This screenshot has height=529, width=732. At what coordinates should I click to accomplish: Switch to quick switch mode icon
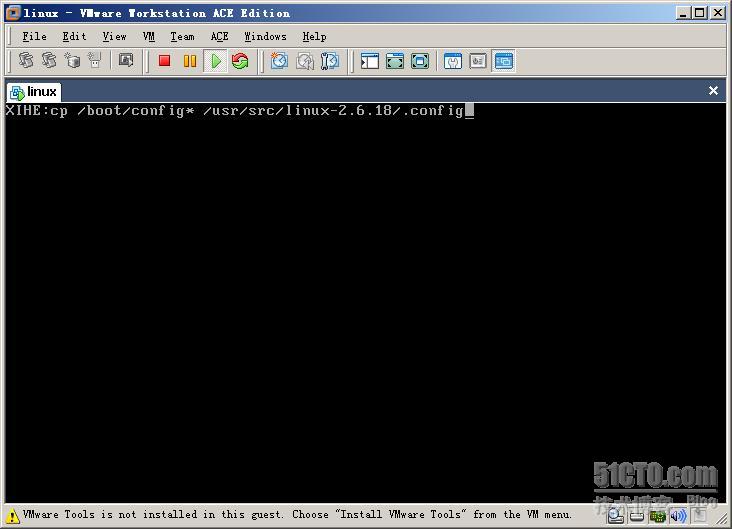click(395, 61)
